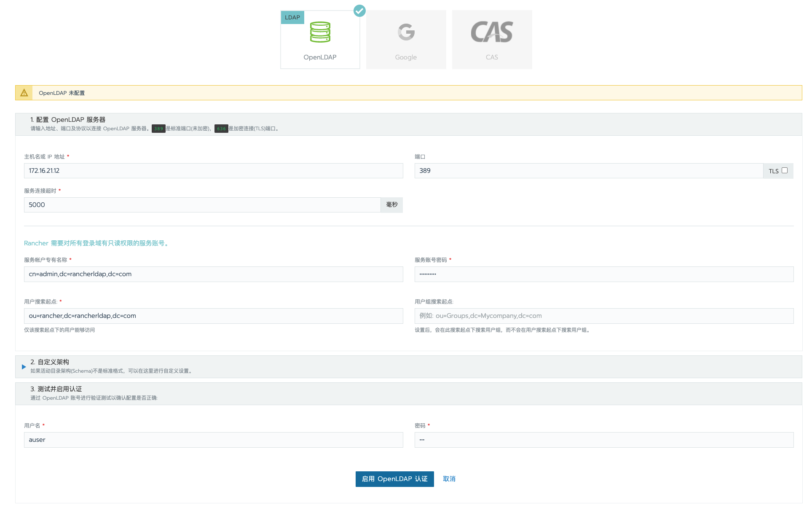Click the auser username test field
The width and height of the screenshot is (812, 508).
[214, 440]
